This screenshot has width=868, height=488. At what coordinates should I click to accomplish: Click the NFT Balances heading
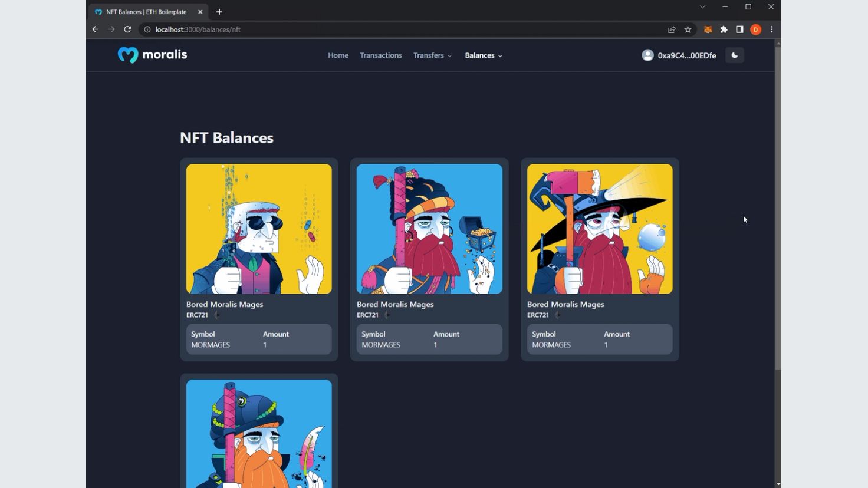click(226, 138)
